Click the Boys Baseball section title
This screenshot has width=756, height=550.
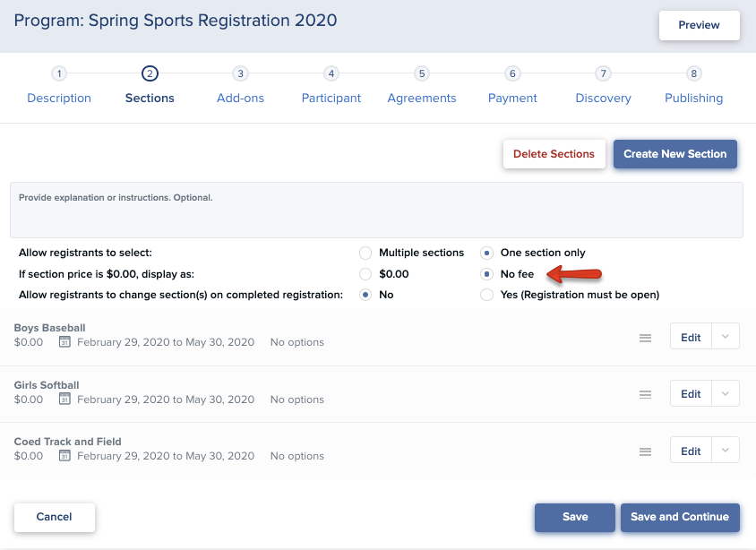[x=49, y=328]
